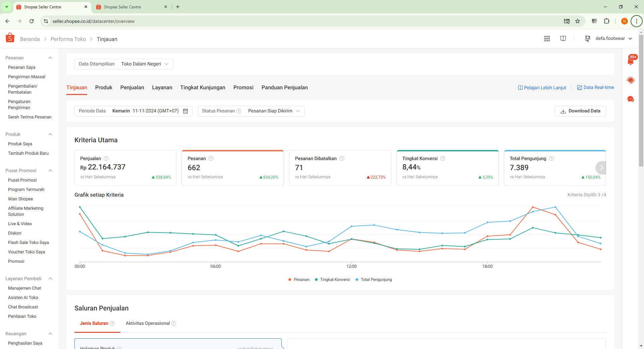The height and width of the screenshot is (349, 644).
Task: Open Periode Data date picker
Action: (x=133, y=111)
